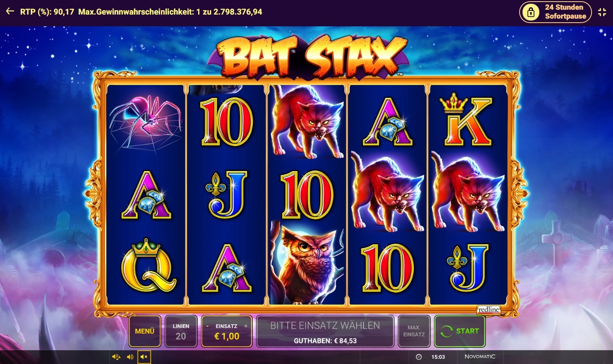The image size is (613, 364).
Task: Click the crowned K symbol
Action: [x=466, y=119]
